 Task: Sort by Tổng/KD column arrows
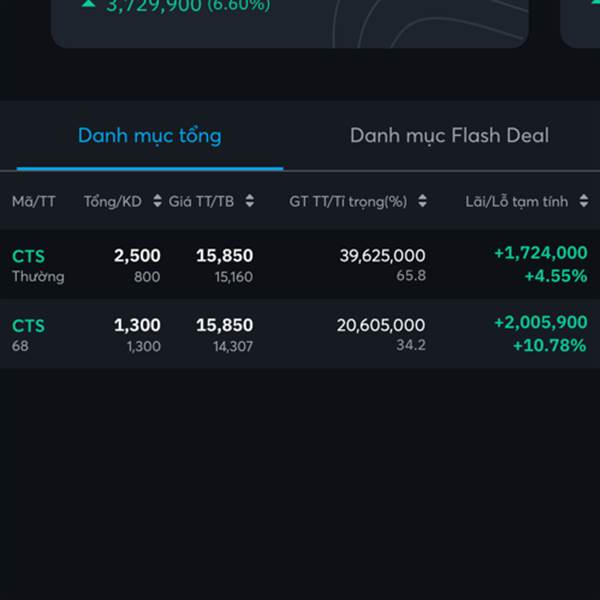point(157,201)
